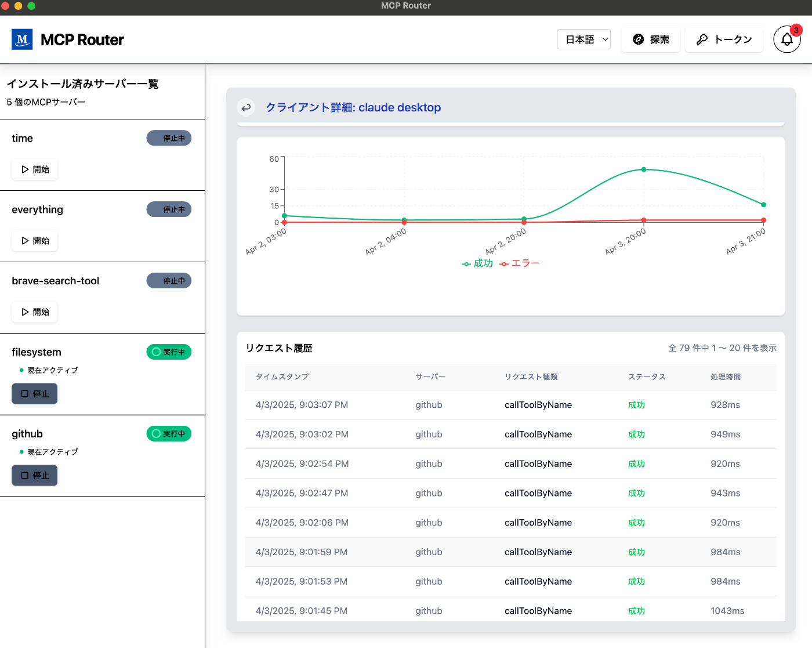This screenshot has height=648, width=812.
Task: Click the back arrow beside クライアント詳細
Action: click(x=246, y=107)
